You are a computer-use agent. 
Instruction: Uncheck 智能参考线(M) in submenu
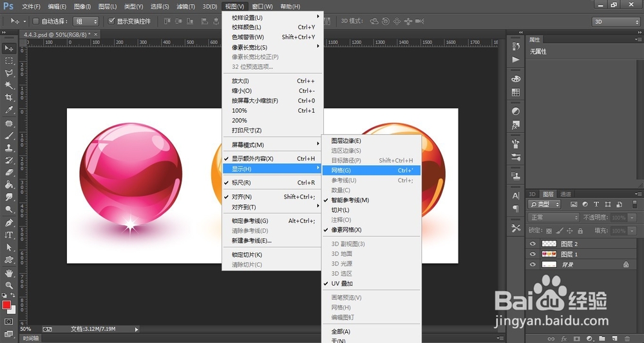(x=372, y=201)
